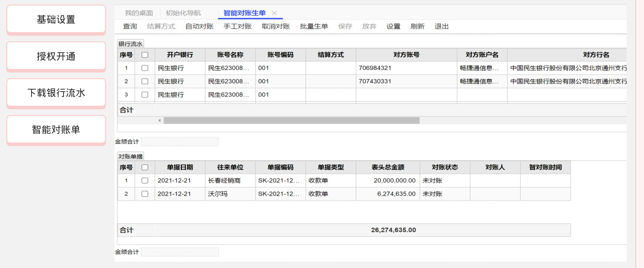Choose 批量生单 toolbar command
The height and width of the screenshot is (268, 644).
[314, 26]
